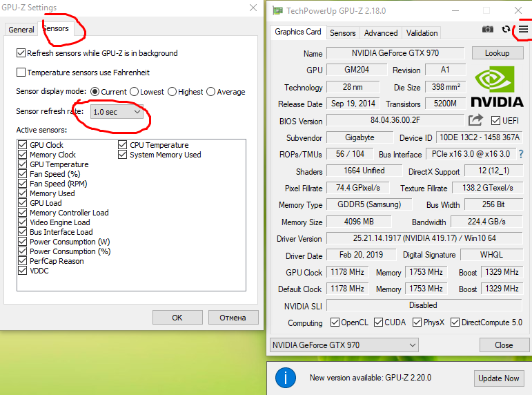Click the Отмена cancel button
Screen dimensions: 532x395
click(x=233, y=318)
